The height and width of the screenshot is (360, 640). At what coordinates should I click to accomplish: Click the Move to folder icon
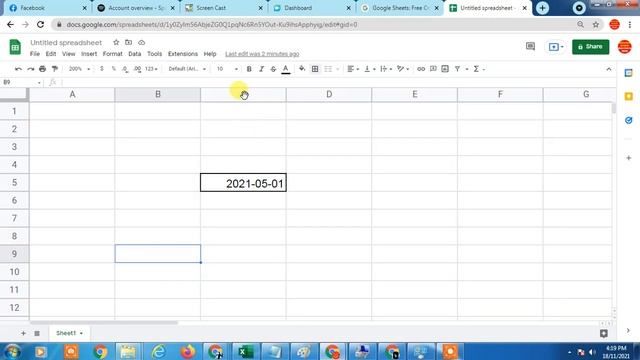tap(129, 42)
